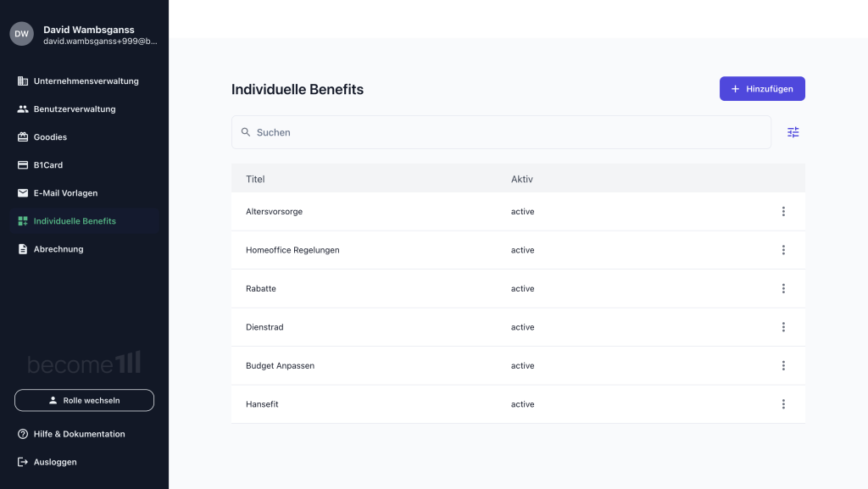Image resolution: width=868 pixels, height=489 pixels.
Task: Open the filter settings icon beside search
Action: 793,132
